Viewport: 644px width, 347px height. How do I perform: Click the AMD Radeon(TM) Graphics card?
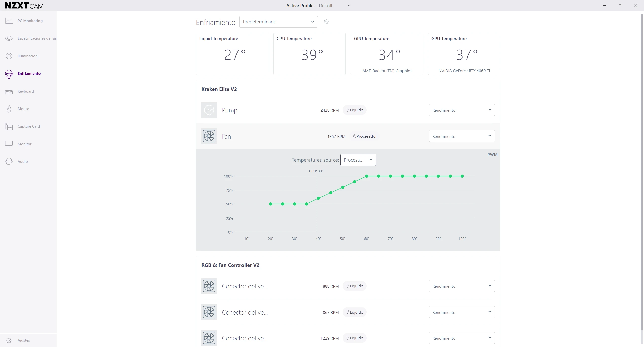tap(387, 54)
